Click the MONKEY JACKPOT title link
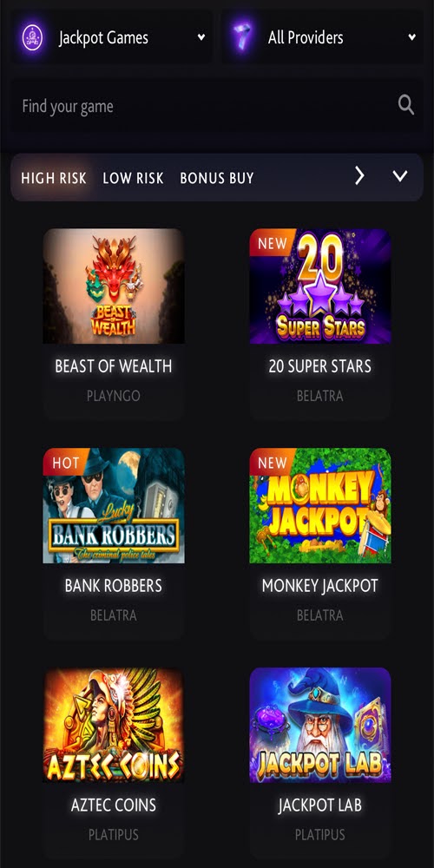Viewport: 434px width, 868px height. [x=320, y=586]
